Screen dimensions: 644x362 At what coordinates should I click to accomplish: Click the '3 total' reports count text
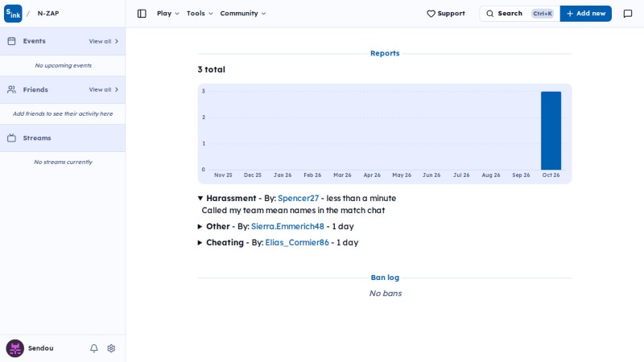(x=212, y=69)
